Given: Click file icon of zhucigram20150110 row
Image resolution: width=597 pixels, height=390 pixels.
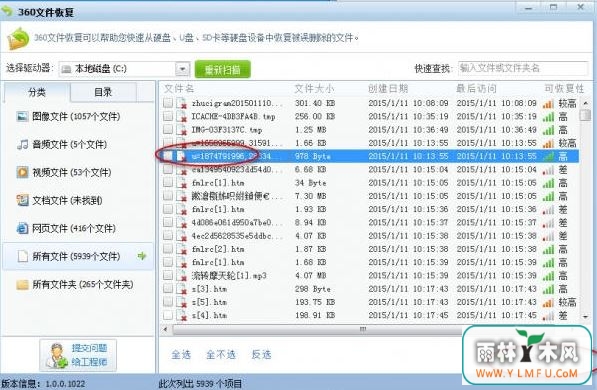Looking at the screenshot, I should coord(182,103).
